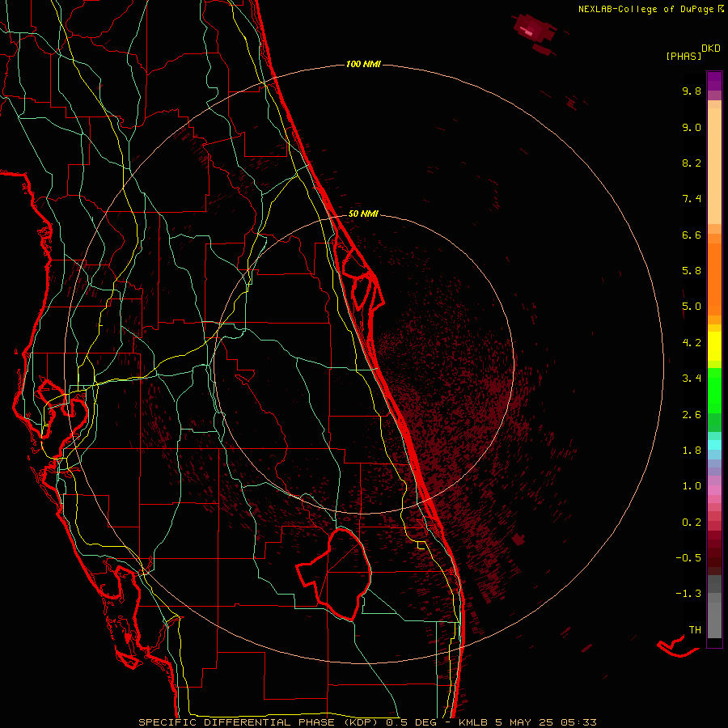The width and height of the screenshot is (728, 728).
Task: Pick the pink color bar segment
Action: coord(714,490)
